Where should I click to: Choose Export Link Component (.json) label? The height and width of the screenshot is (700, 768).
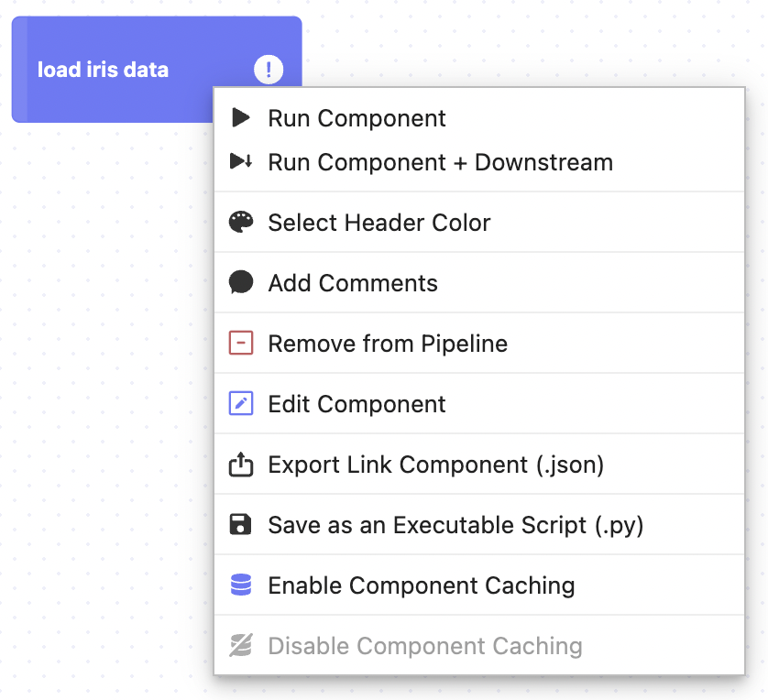[435, 465]
